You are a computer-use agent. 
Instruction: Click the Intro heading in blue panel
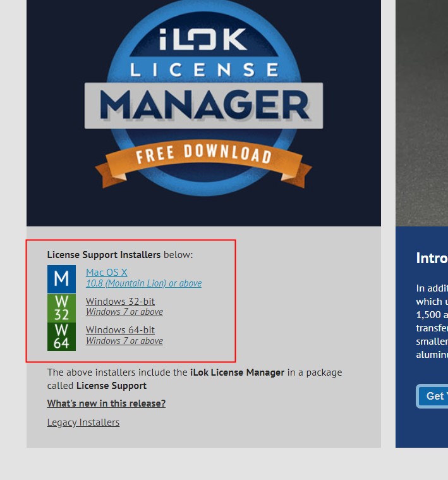tap(432, 258)
